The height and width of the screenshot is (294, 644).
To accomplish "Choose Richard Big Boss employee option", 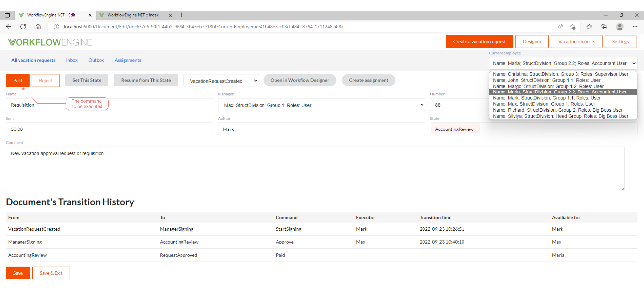I will [563, 110].
